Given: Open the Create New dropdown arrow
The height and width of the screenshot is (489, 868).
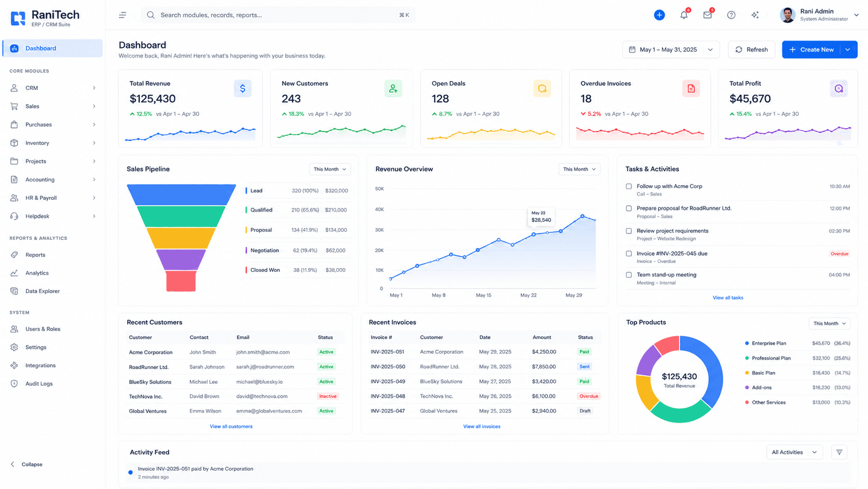Looking at the screenshot, I should (x=848, y=49).
